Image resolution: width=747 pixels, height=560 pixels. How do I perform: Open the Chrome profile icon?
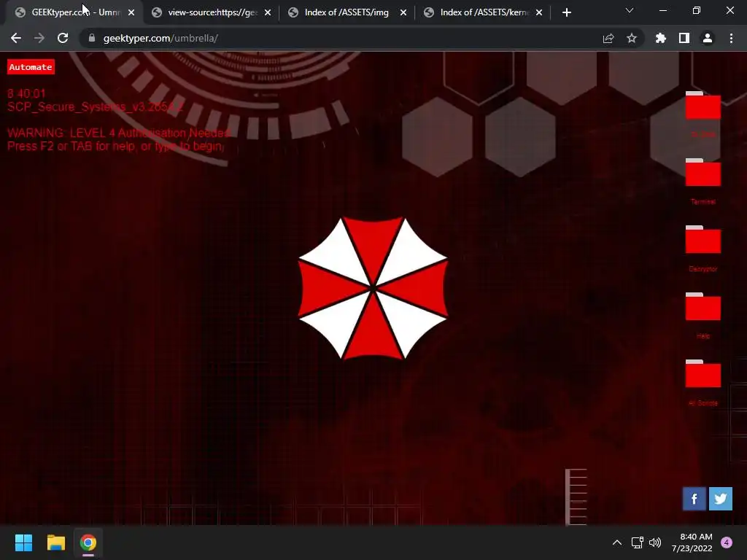tap(708, 38)
